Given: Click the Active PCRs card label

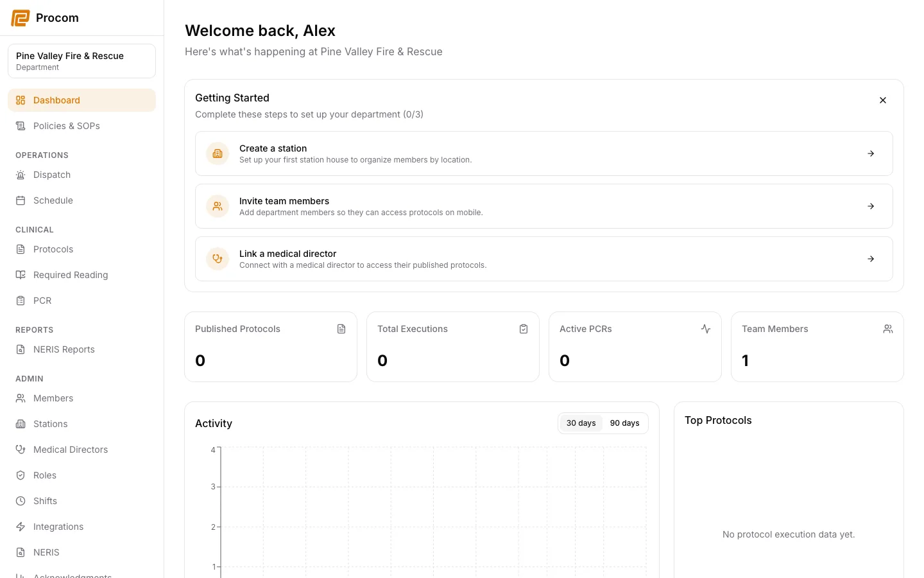Looking at the screenshot, I should [586, 329].
